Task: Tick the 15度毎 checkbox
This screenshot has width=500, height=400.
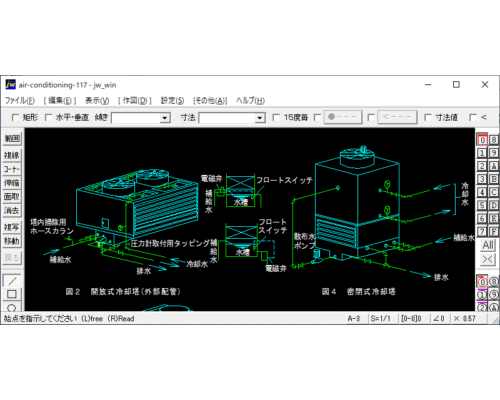Action: [276, 118]
